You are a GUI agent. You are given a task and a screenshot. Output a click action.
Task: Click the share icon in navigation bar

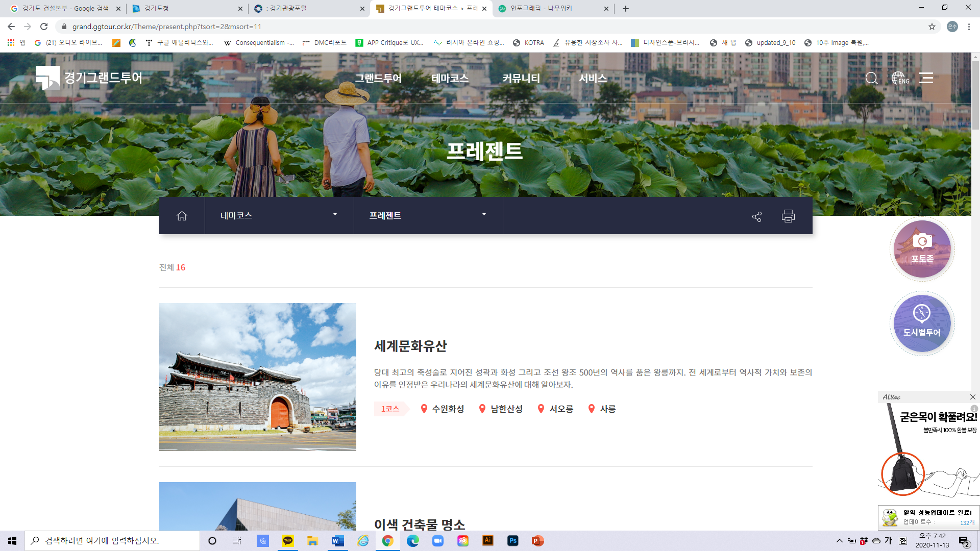pyautogui.click(x=756, y=216)
